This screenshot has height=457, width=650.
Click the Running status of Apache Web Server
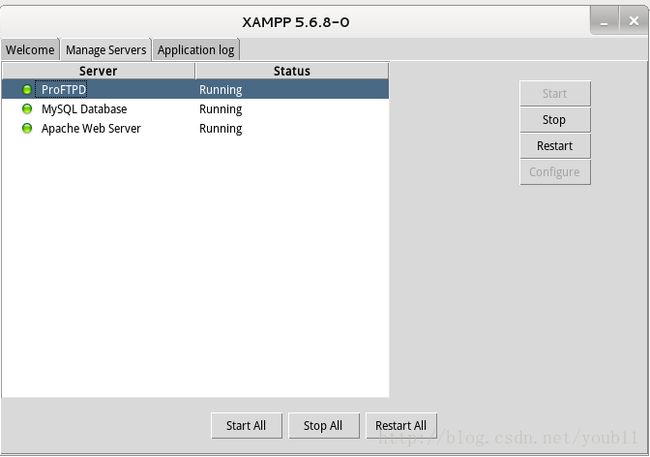(221, 129)
